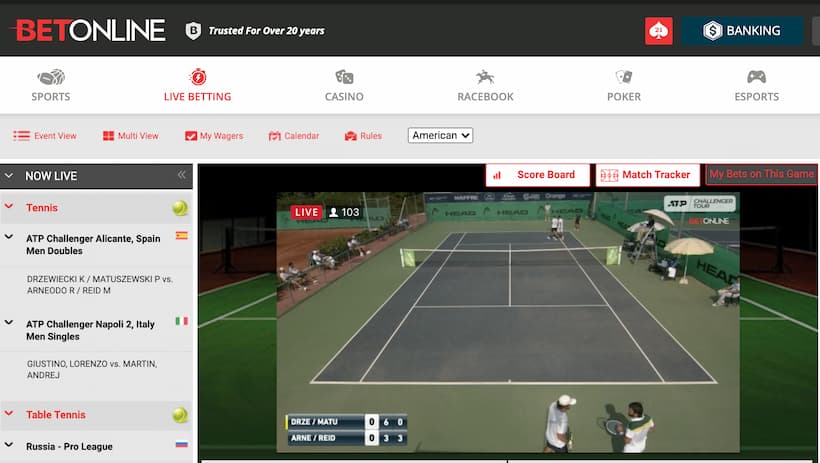
Task: Click the Poker cards icon
Action: coord(623,77)
